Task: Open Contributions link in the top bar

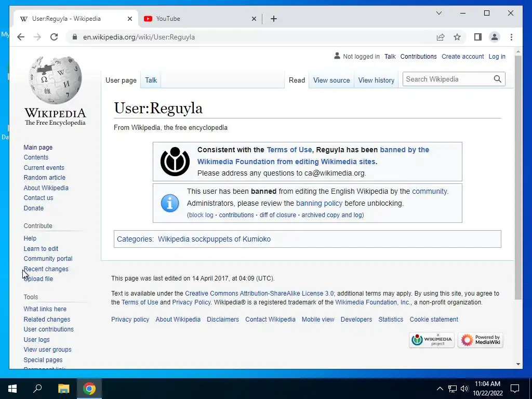Action: [x=418, y=56]
